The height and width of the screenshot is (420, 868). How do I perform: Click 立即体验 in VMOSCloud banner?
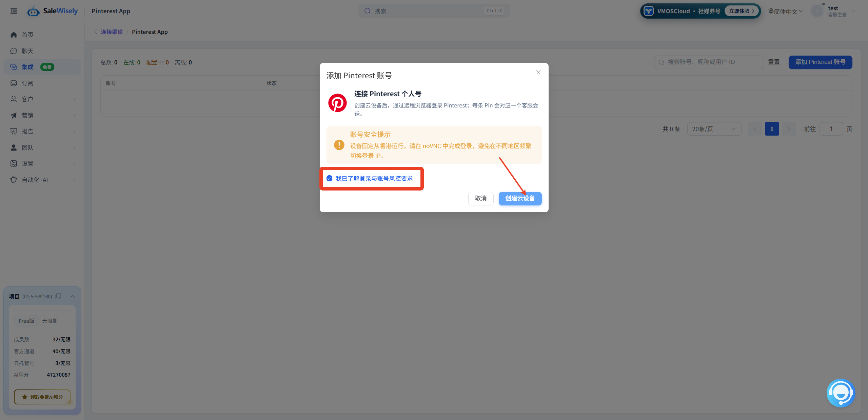pyautogui.click(x=742, y=11)
